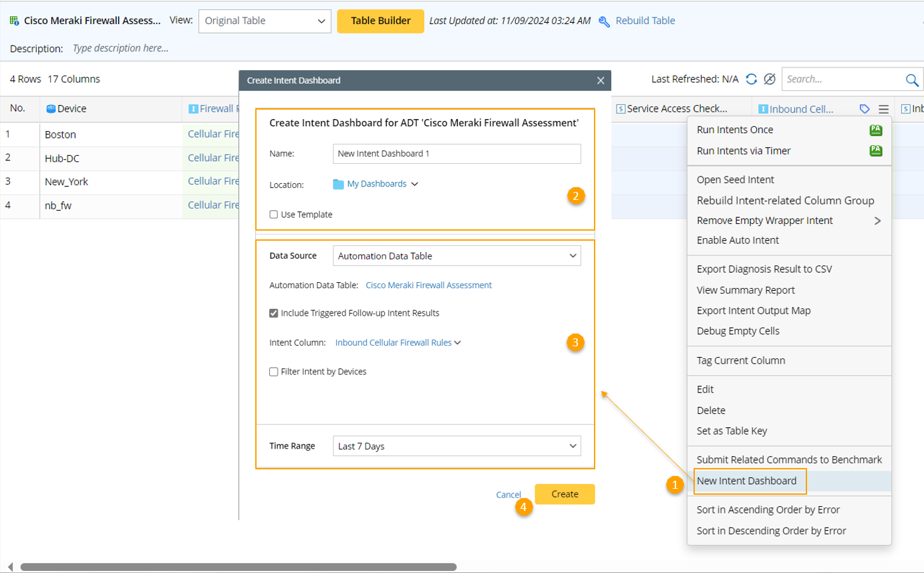Check Filter Intent by Devices
Viewport: 924px width, 573px height.
pos(274,372)
